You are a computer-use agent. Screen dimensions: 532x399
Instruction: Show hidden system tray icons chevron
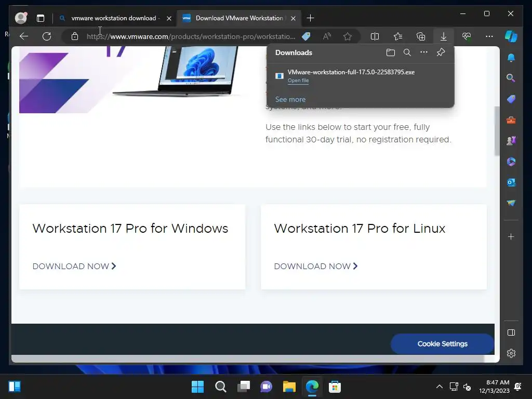[440, 387]
